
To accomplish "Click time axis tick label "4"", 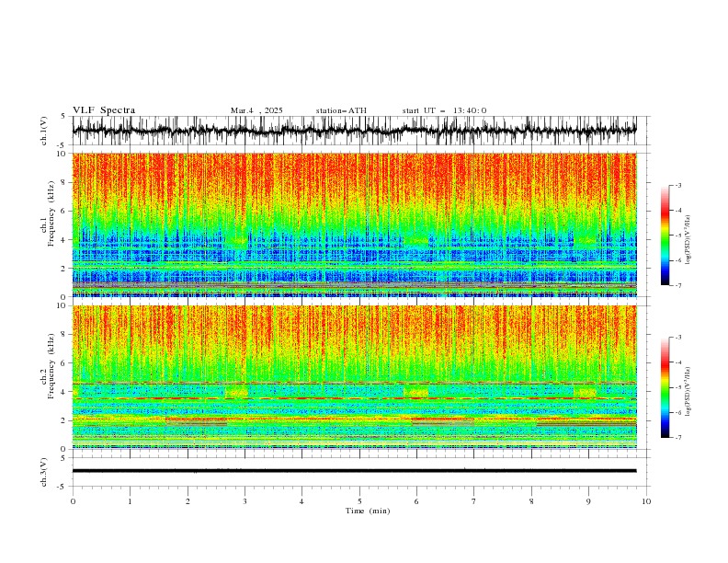I will [x=301, y=501].
